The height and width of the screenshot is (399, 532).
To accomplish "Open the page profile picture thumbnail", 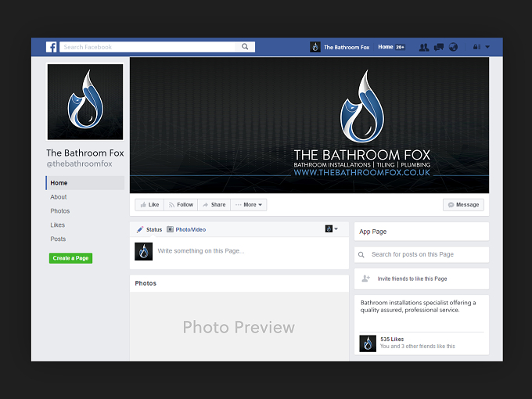I will [x=85, y=102].
